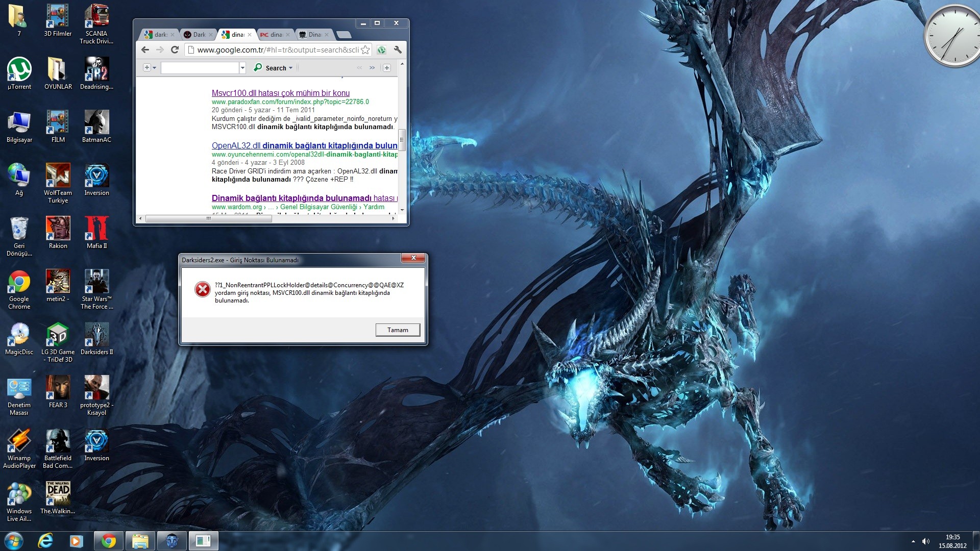Open the Search button dropdown arrow
The width and height of the screenshot is (980, 551).
(x=290, y=68)
